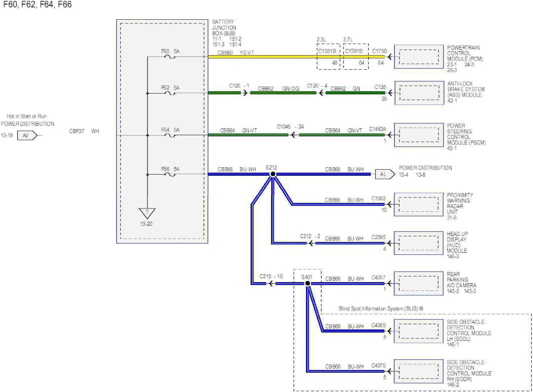Select the F64 5A fuse symbol
Image resolution: width=533 pixels, height=392 pixels.
pos(170,135)
